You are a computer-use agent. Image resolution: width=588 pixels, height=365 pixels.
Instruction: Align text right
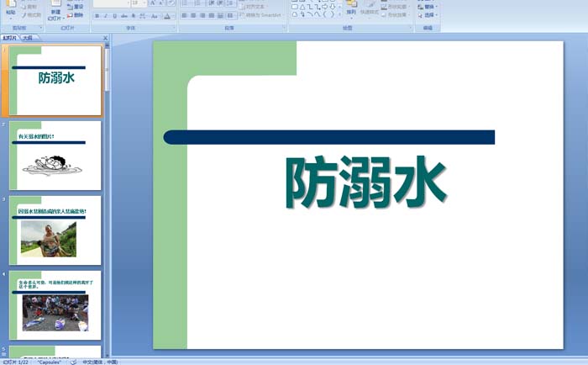pyautogui.click(x=202, y=15)
